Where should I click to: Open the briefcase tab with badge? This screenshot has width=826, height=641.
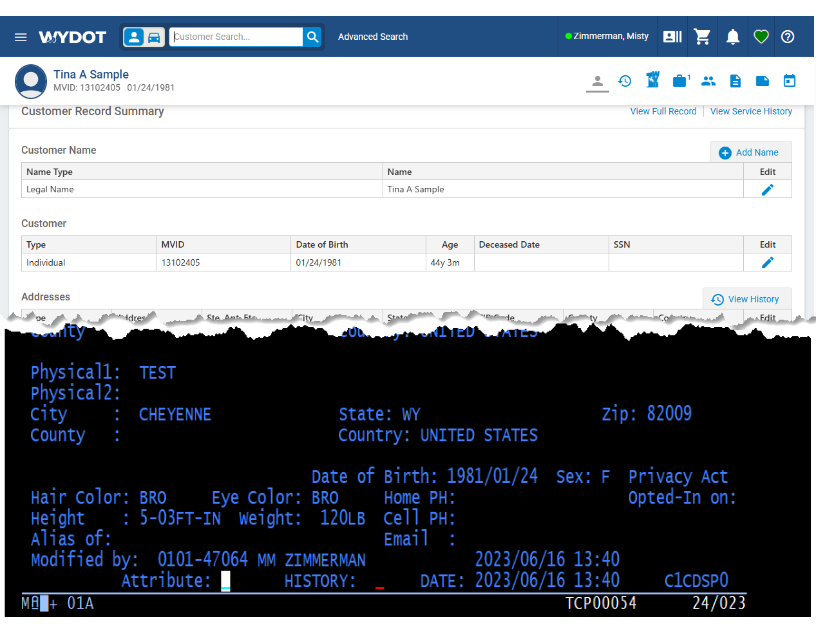681,81
